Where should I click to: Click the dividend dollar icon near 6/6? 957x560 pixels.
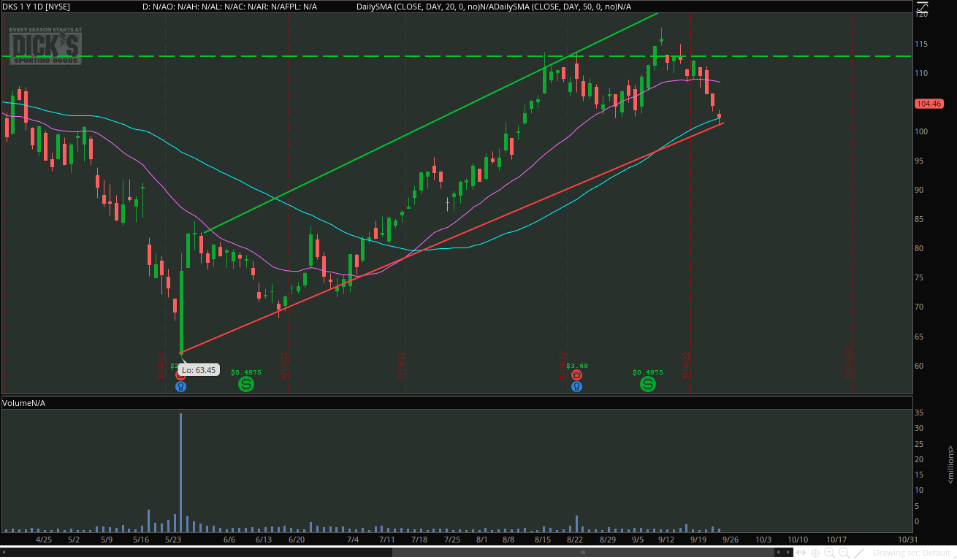pos(246,384)
